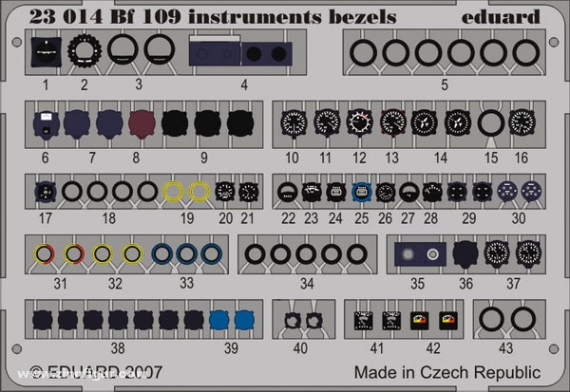This screenshot has height=392, width=570.
Task: Click the blue two-hole panel labeled 35
Action: pyautogui.click(x=420, y=254)
